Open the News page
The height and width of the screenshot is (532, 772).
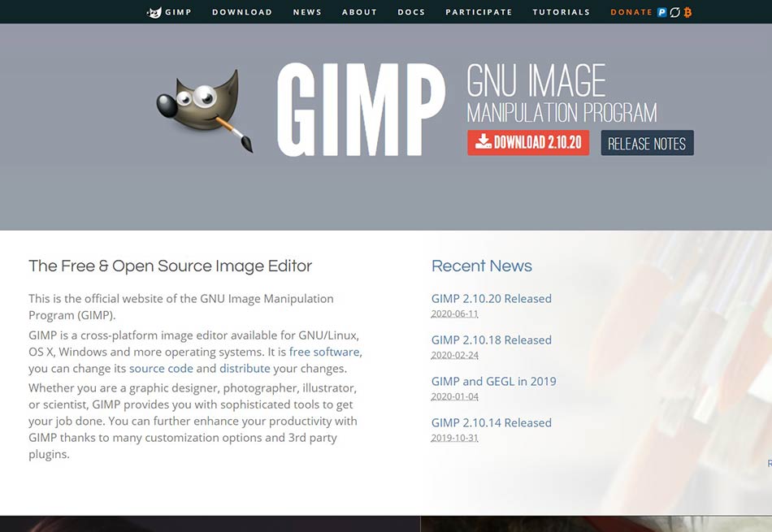click(307, 12)
